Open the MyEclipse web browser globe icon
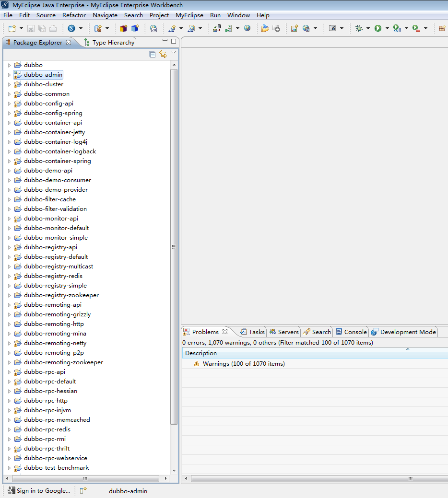This screenshot has height=498, width=448. [x=247, y=28]
